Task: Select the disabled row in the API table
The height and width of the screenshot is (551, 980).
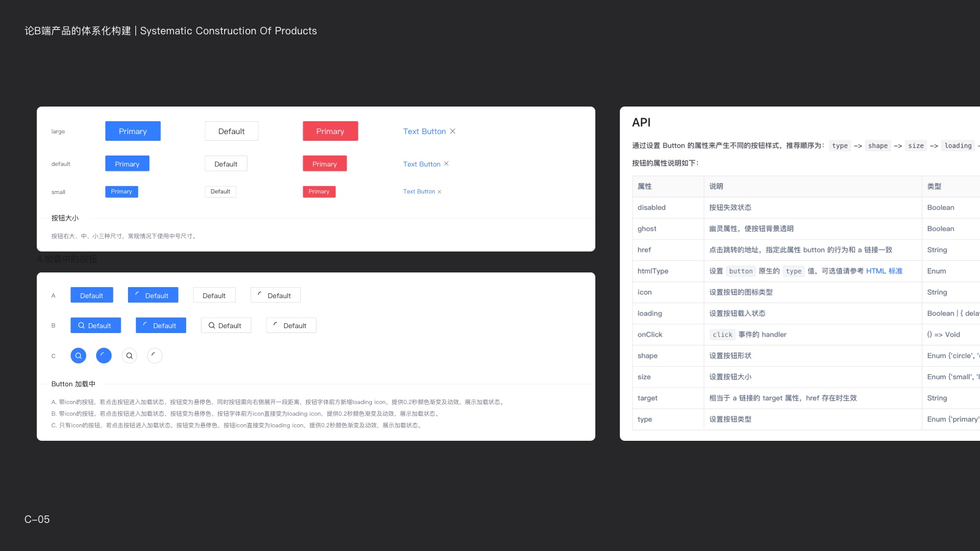Action: pyautogui.click(x=652, y=208)
